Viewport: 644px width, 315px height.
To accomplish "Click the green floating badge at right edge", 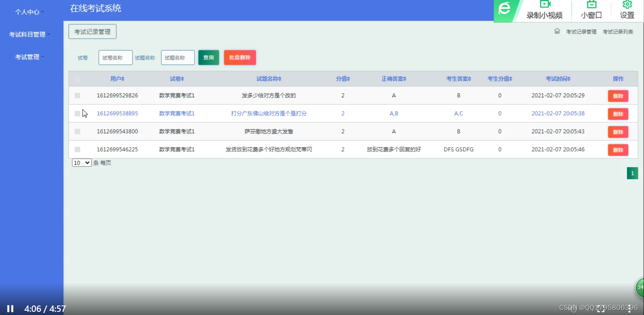I will 640,287.
